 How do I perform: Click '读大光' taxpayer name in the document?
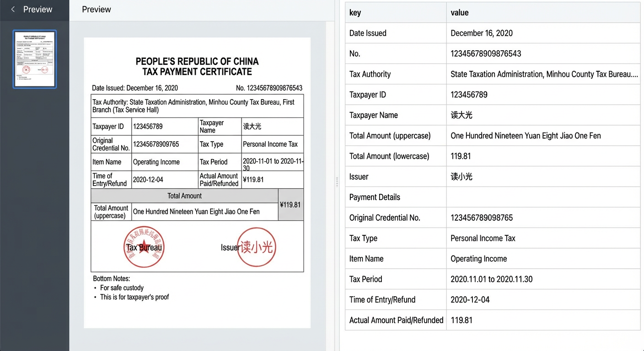point(252,127)
